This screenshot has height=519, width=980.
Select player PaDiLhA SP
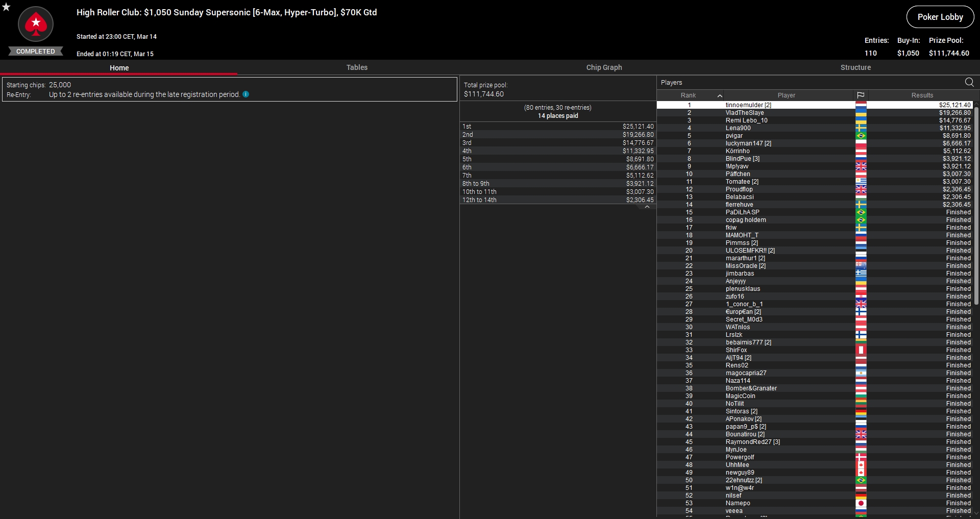point(815,212)
